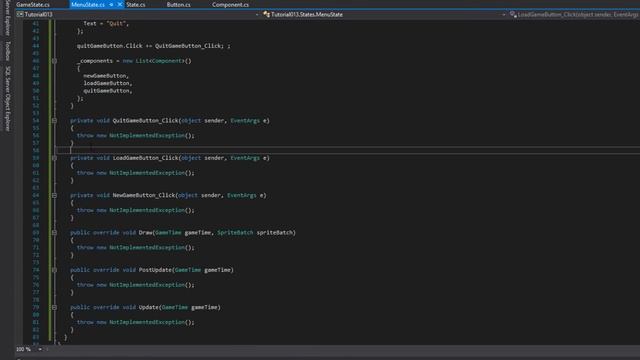
Task: Open the Toolbox side panel
Action: click(x=7, y=51)
